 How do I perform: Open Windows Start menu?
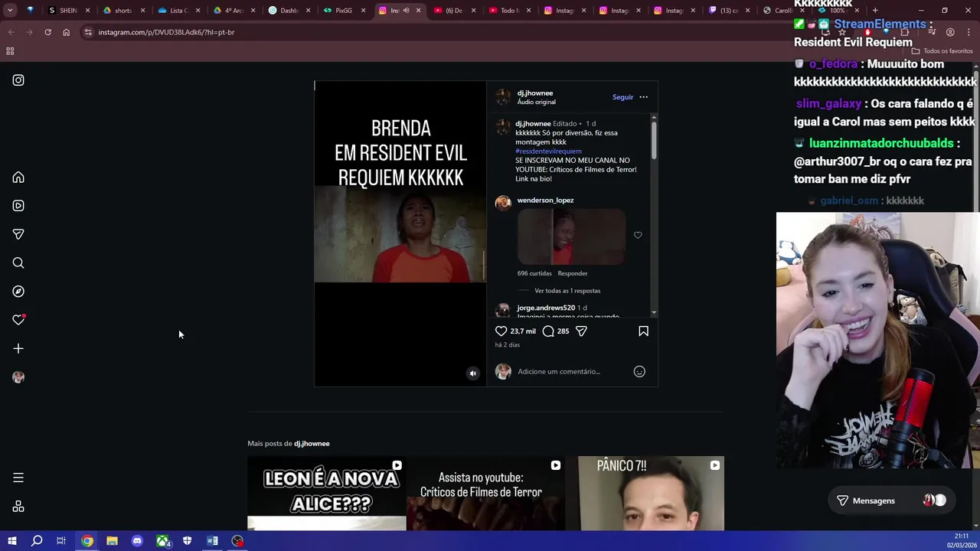pyautogui.click(x=11, y=541)
